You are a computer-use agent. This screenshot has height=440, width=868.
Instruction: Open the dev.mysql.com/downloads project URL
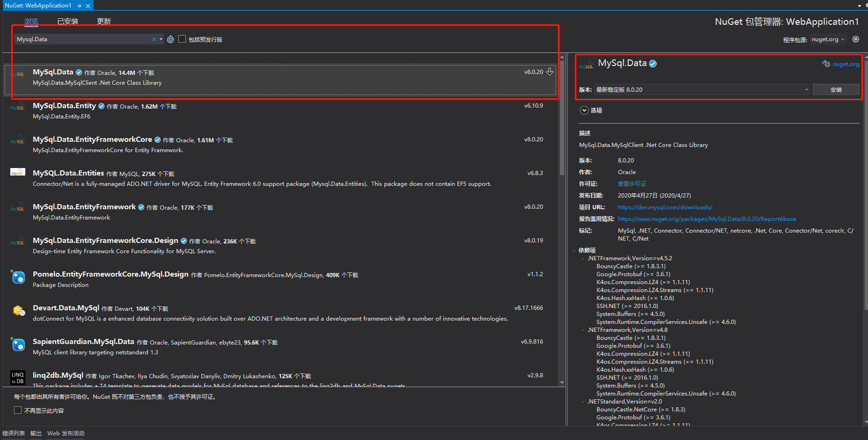[665, 207]
